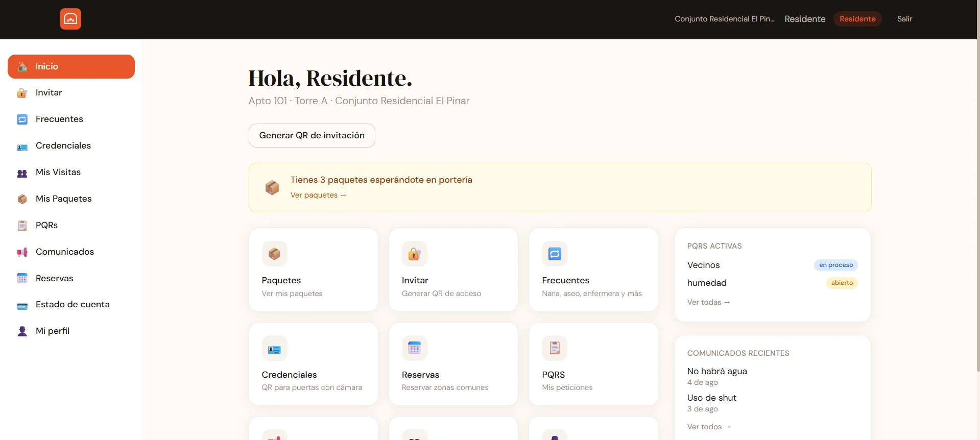This screenshot has width=980, height=440.
Task: Click Tienes 3 paquetes esperándote en portería text
Action: coord(381,180)
